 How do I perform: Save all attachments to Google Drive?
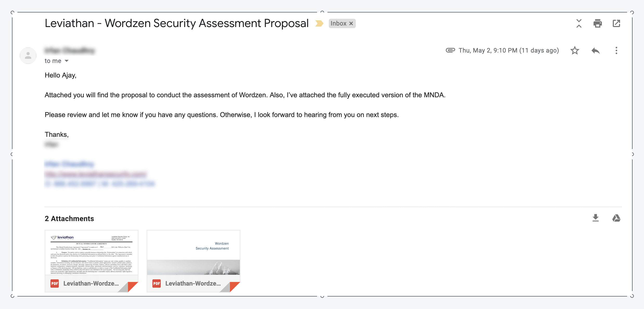616,218
